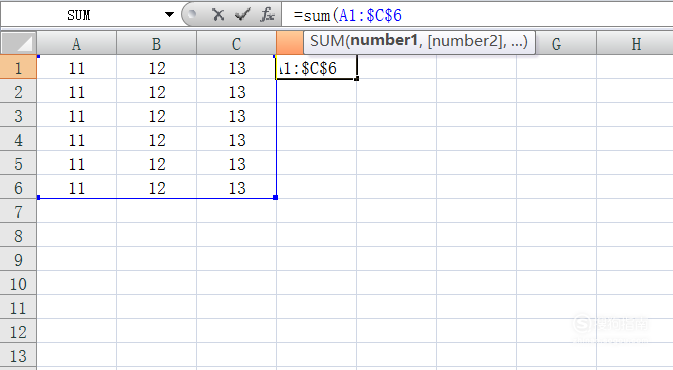The image size is (673, 370).
Task: Click active cell D1 showing A1:$C$6
Action: 316,68
